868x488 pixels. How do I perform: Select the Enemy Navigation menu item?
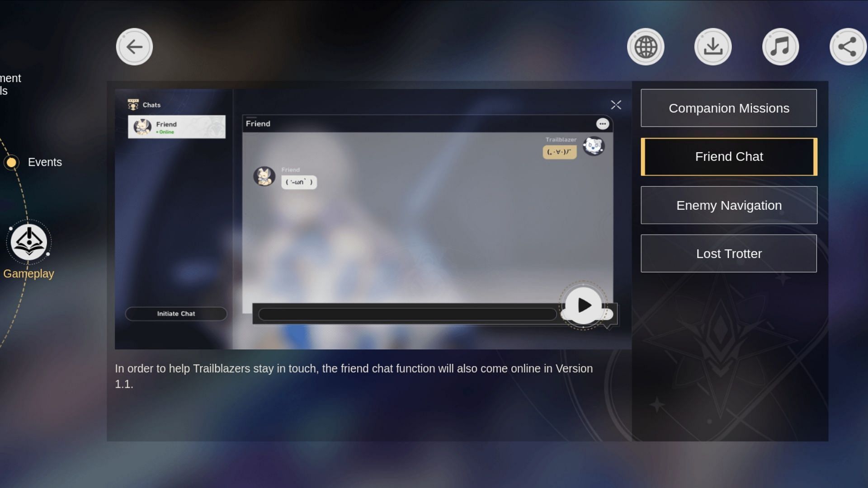pyautogui.click(x=729, y=205)
